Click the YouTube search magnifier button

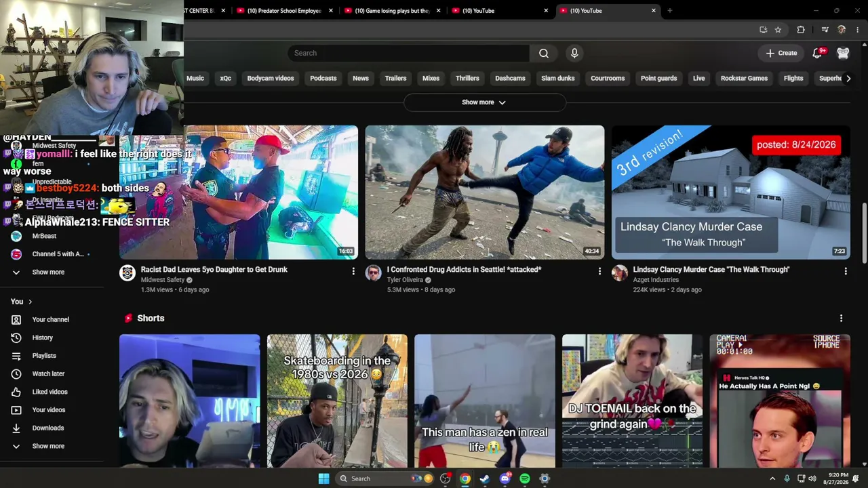[544, 53]
